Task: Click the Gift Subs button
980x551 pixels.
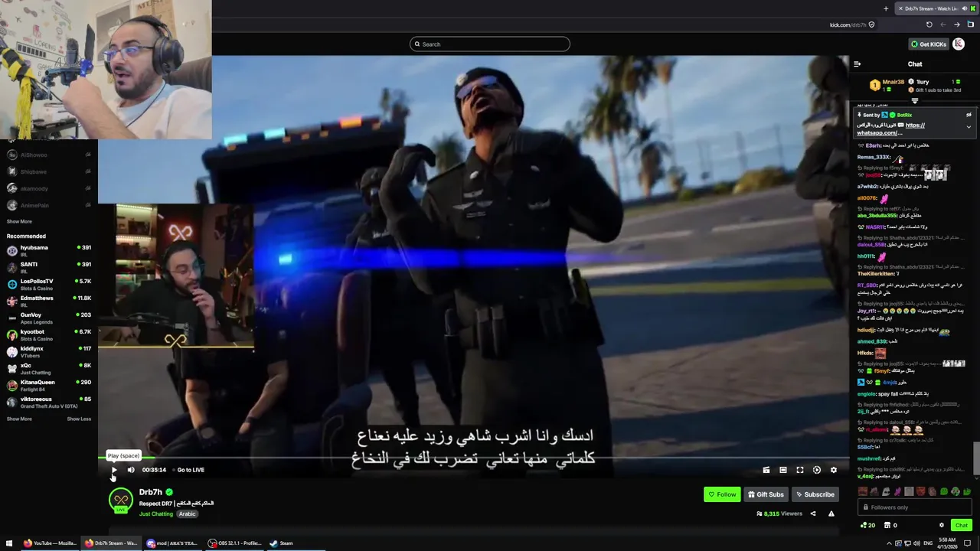Action: (x=766, y=494)
